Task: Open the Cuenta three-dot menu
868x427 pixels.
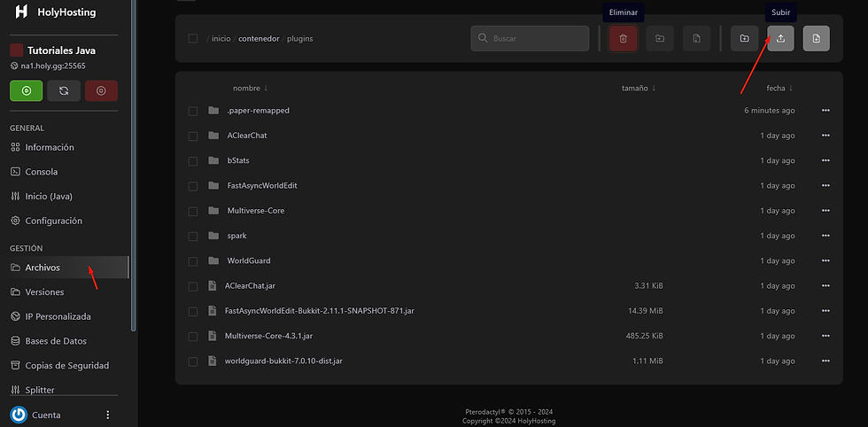Action: [x=108, y=415]
